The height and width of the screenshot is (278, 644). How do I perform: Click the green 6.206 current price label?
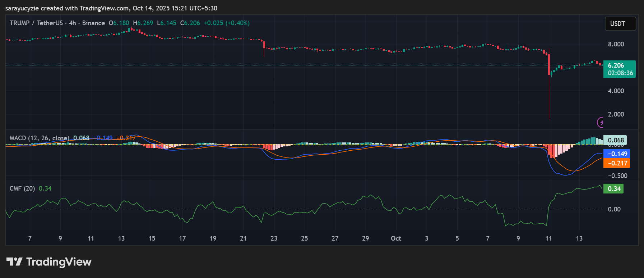coord(619,69)
